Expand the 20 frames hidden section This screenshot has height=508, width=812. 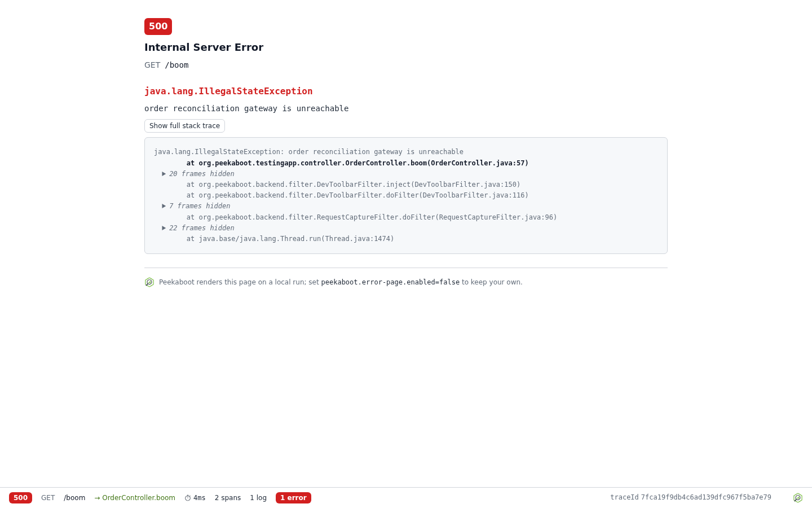198,174
